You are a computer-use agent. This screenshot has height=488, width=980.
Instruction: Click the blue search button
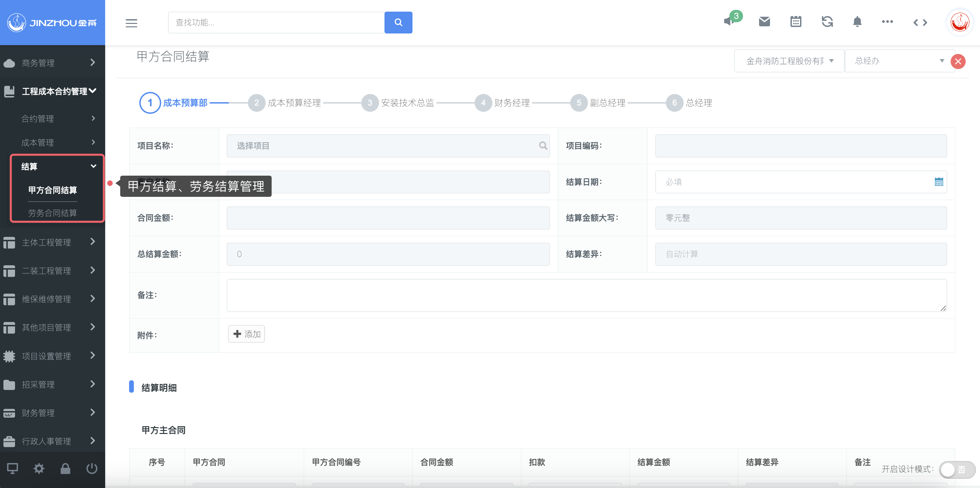398,23
